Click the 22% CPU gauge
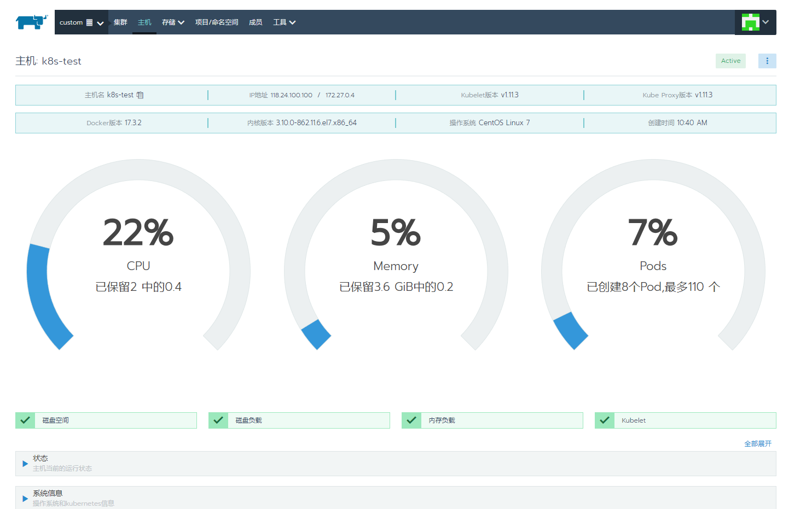 pyautogui.click(x=138, y=255)
